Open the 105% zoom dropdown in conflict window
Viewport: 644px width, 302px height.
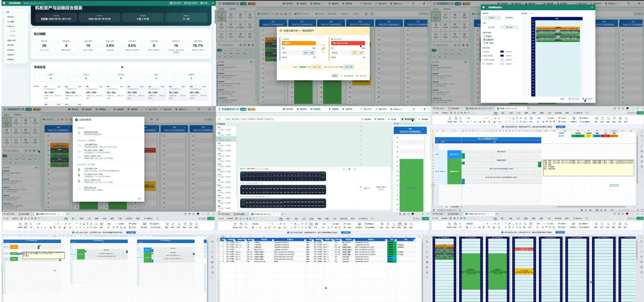pos(424,14)
